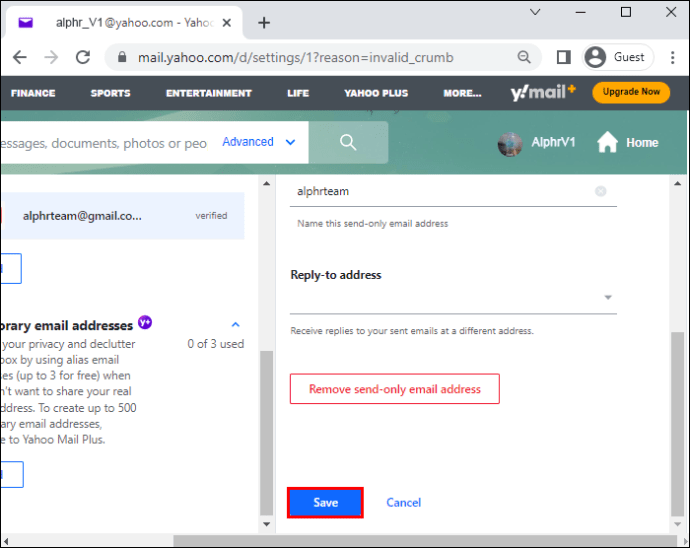Open the YAHOO PLUS menu item
This screenshot has width=690, height=548.
click(x=376, y=93)
